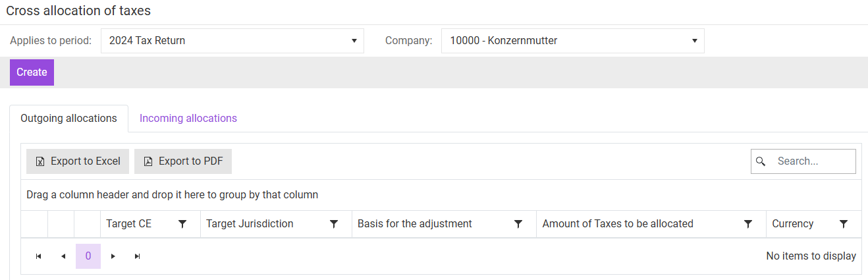The height and width of the screenshot is (280, 868).
Task: Sort by the Currency column header
Action: tap(793, 224)
